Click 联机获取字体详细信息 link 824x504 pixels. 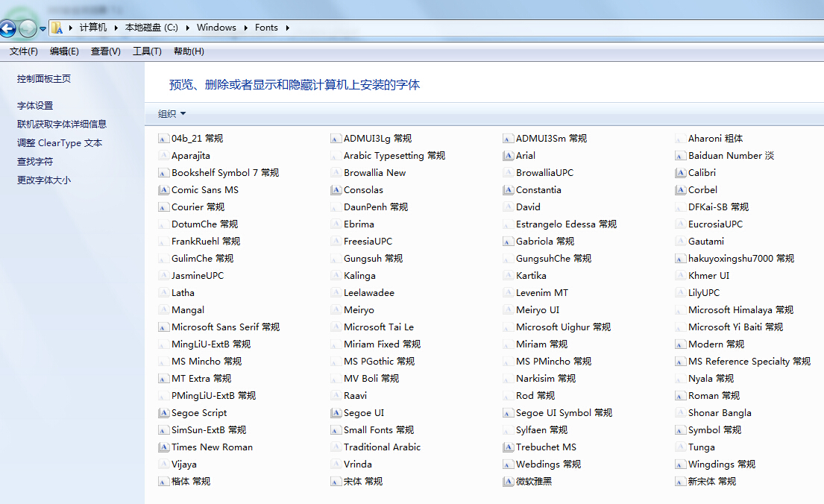[x=61, y=124]
